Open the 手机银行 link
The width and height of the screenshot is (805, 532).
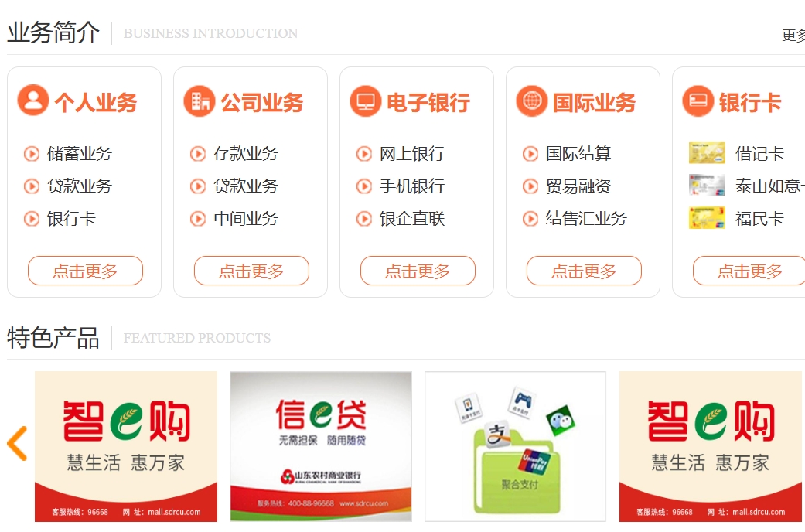tap(412, 186)
